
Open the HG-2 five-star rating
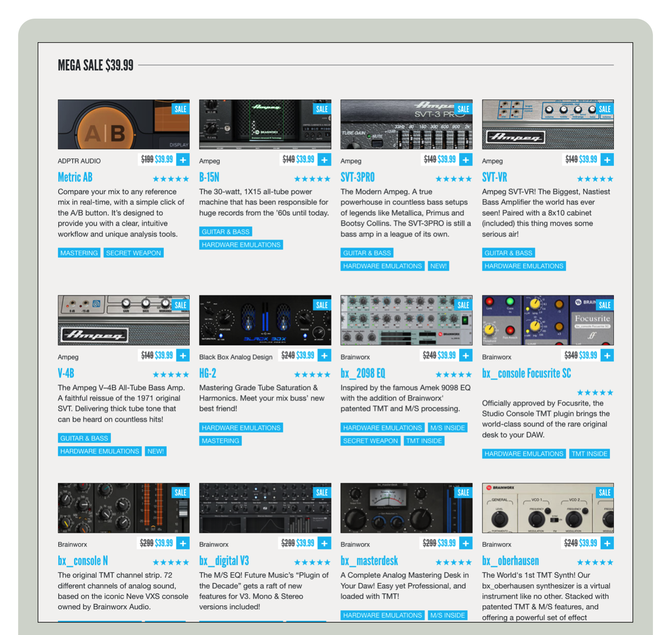tap(312, 375)
